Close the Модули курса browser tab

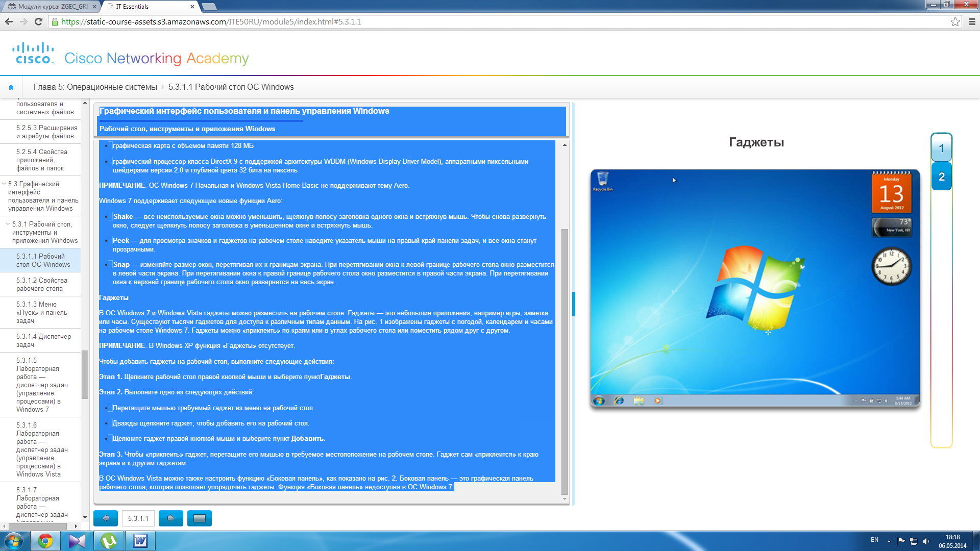tap(94, 7)
